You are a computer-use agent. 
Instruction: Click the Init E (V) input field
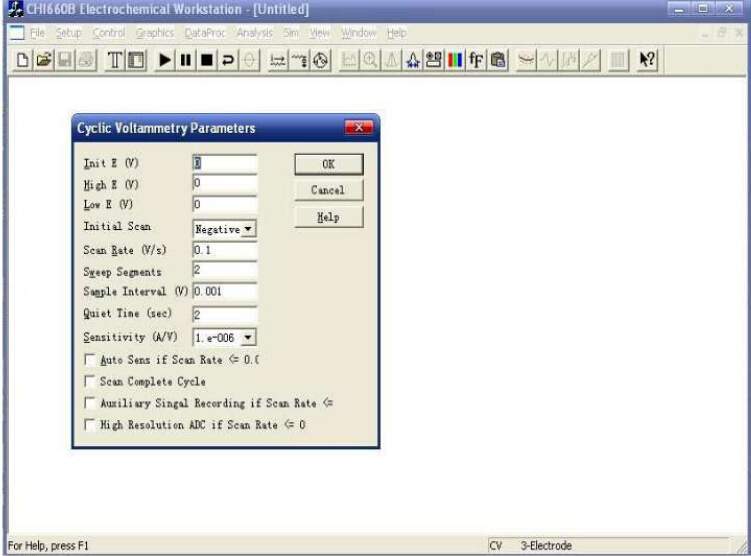point(225,163)
